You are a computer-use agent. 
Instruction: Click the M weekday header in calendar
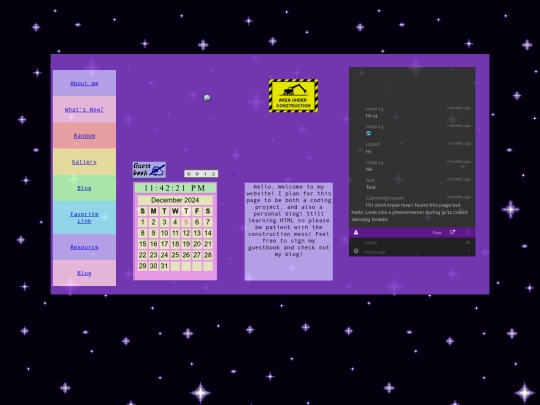point(154,211)
